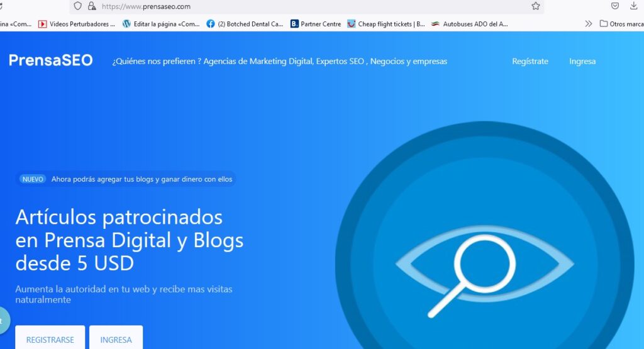
Task: Click Ingresa in the top navigation
Action: 582,61
